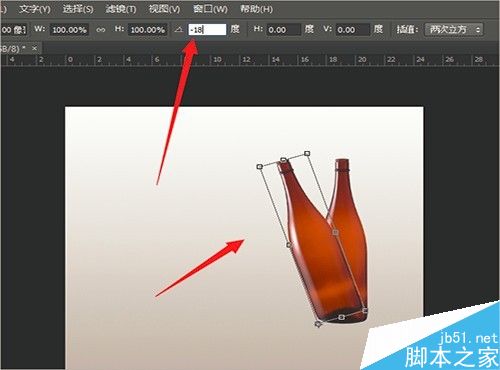Open the 窗口(W) menu
500x370 pixels.
pyautogui.click(x=210, y=9)
